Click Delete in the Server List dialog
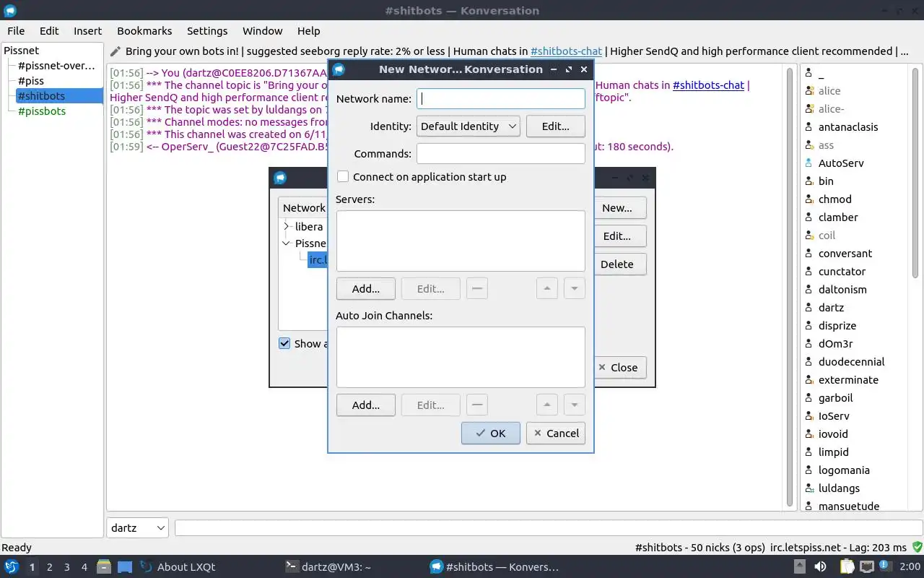Screen dimensions: 924x578 (617, 264)
